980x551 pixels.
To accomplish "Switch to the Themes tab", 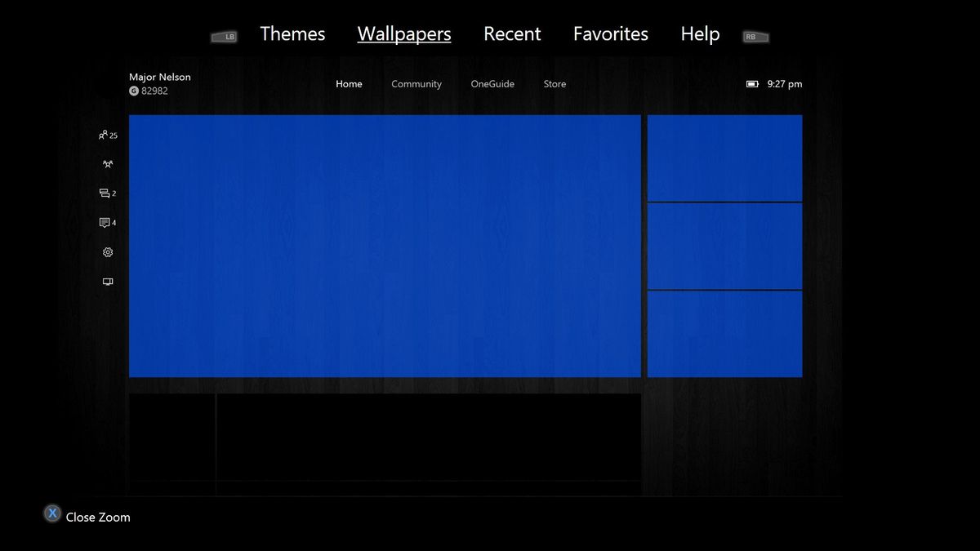I will (292, 33).
